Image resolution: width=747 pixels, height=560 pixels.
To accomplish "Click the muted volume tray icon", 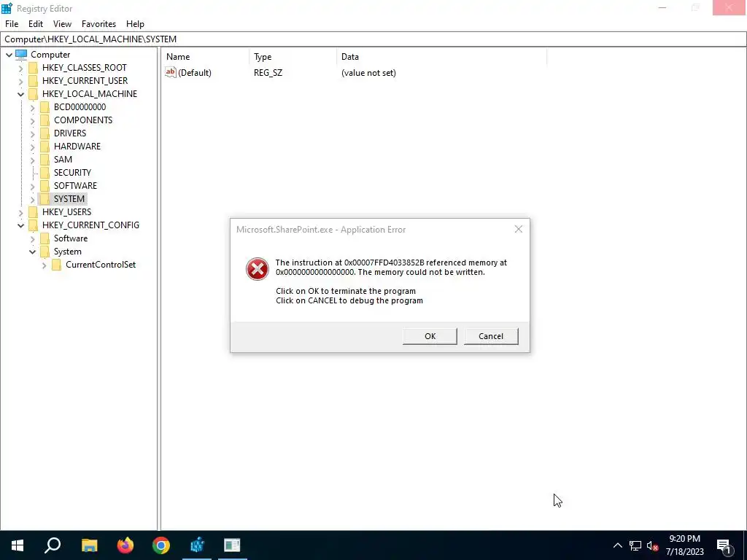I will pos(653,545).
